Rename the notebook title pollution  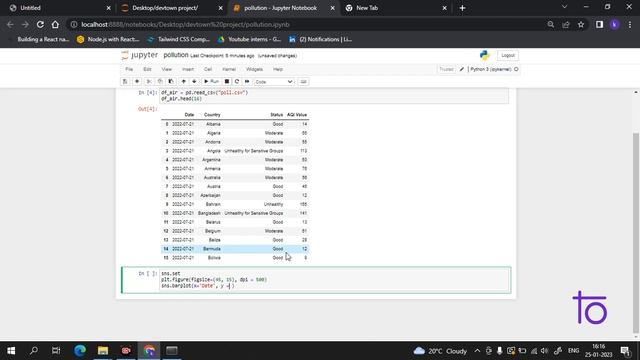(176, 55)
